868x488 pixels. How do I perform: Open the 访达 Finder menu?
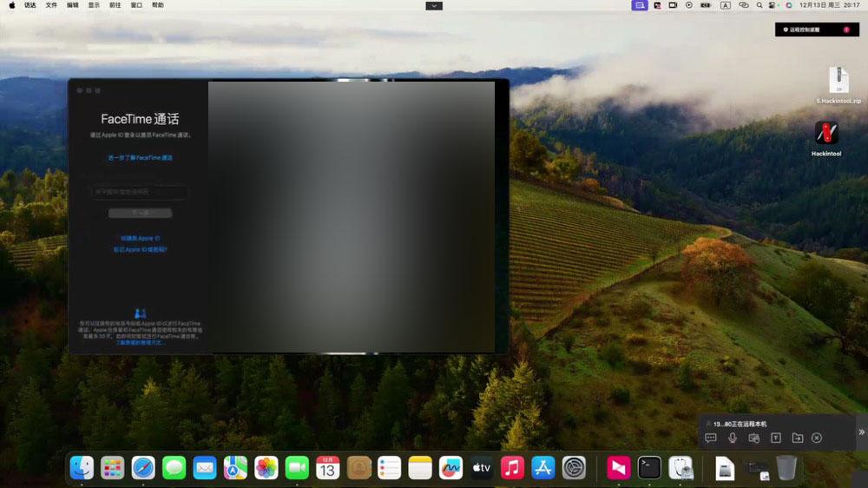30,5
